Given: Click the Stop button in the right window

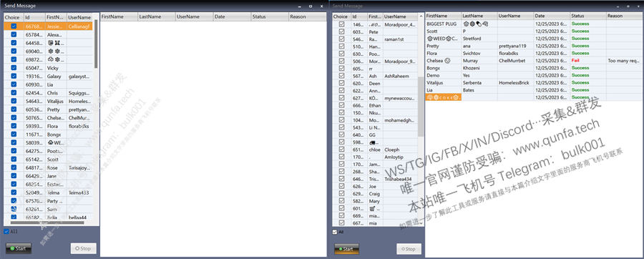Looking at the screenshot, I should point(409,249).
